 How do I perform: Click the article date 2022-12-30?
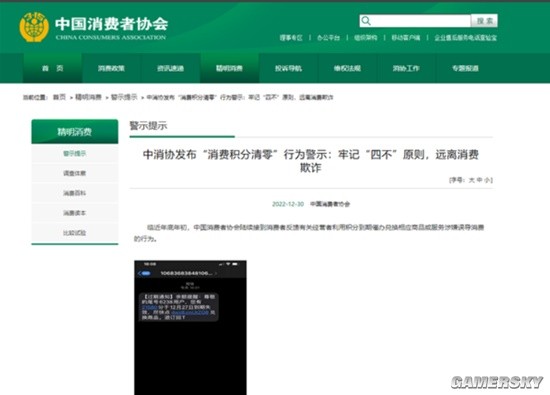[x=288, y=204]
